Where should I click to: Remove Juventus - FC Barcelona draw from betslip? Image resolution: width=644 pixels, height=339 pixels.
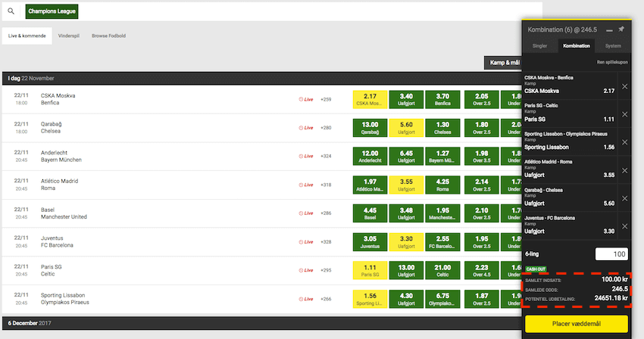click(x=625, y=226)
